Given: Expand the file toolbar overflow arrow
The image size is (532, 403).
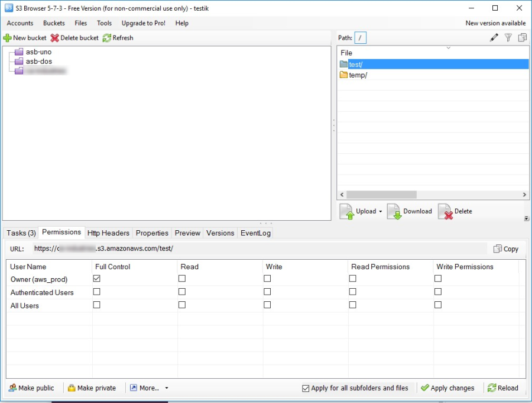Looking at the screenshot, I should tap(526, 218).
